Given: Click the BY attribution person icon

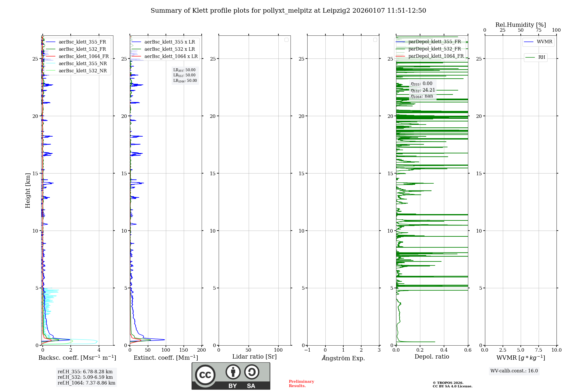Looking at the screenshot, I should pyautogui.click(x=233, y=372).
